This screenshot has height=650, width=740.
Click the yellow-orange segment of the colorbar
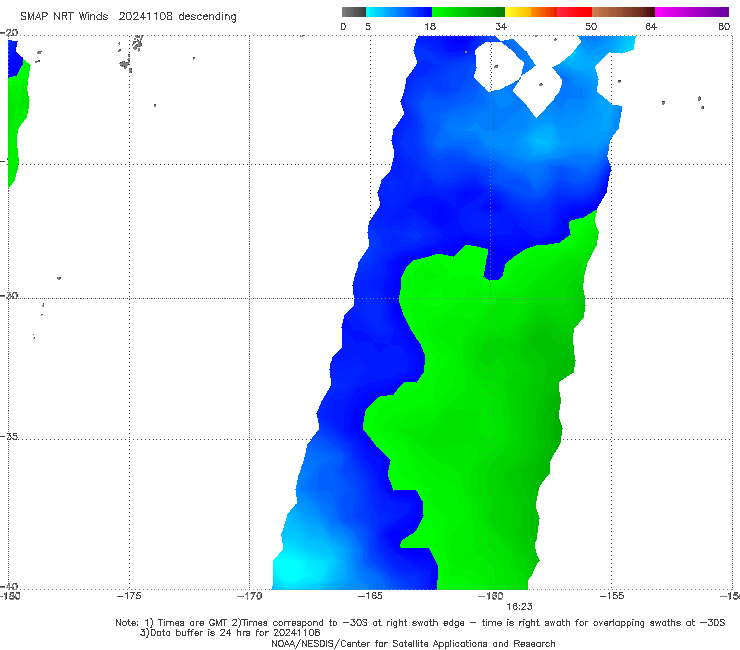pyautogui.click(x=531, y=12)
